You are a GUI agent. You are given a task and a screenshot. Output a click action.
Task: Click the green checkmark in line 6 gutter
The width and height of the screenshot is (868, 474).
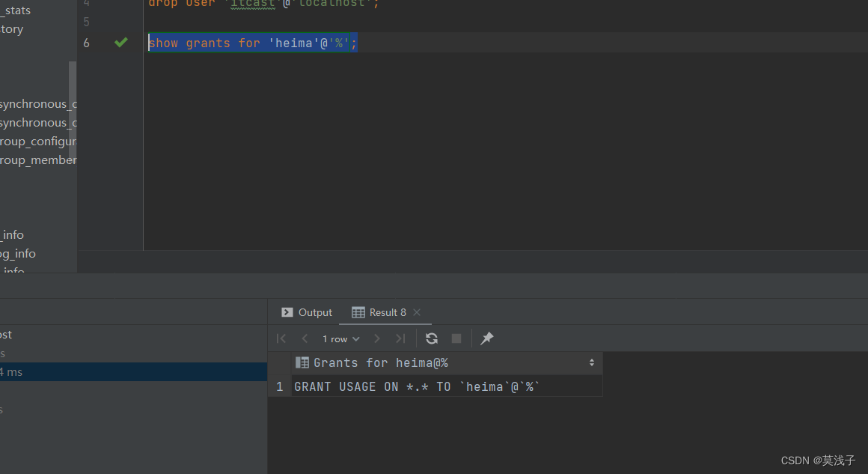click(120, 43)
